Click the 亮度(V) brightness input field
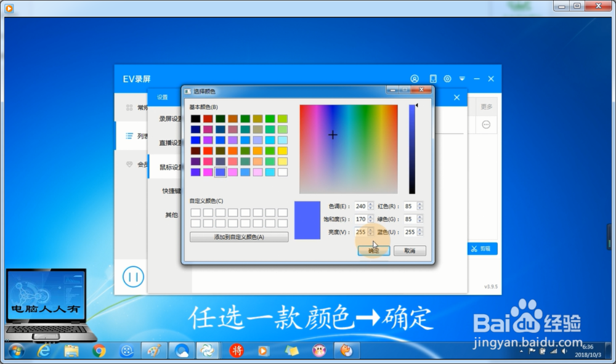The width and height of the screenshot is (616, 364). (x=360, y=232)
